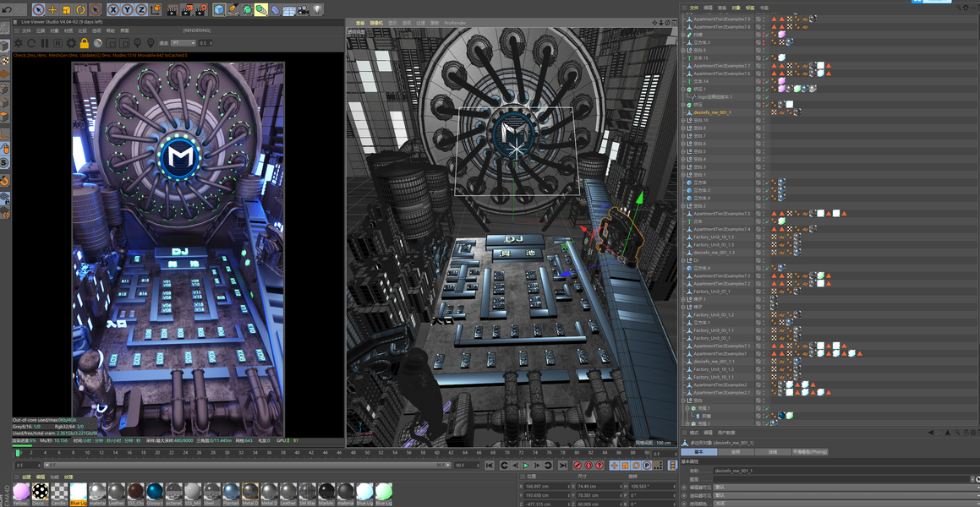The image size is (980, 507).
Task: Toggle the Live Viewer resolution lock
Action: coord(85,43)
